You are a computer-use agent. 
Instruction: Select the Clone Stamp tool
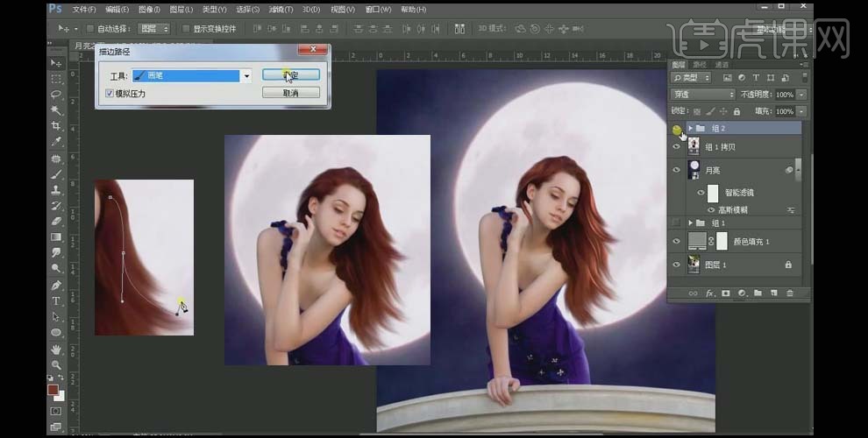pyautogui.click(x=56, y=190)
